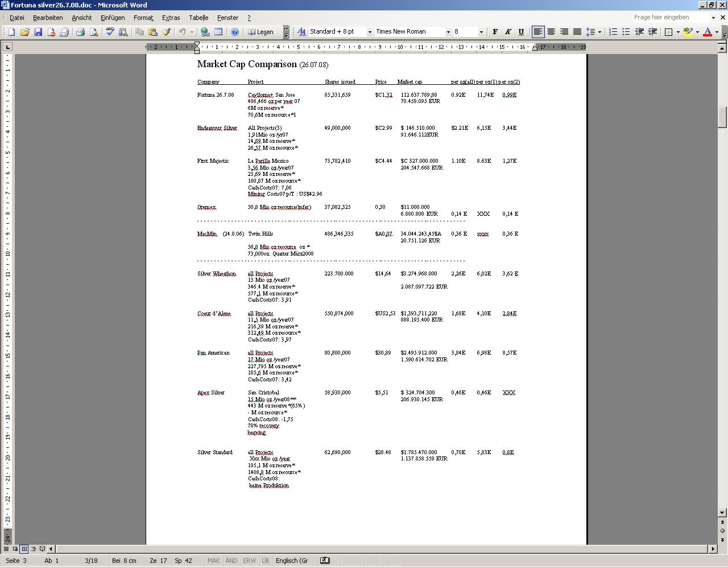
Task: Justify the paragraph text
Action: coord(577,32)
